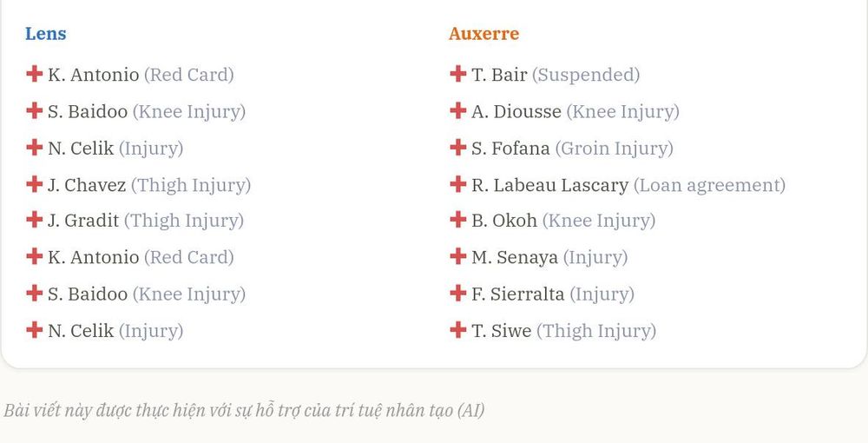Select the Suspended status label
This screenshot has width=868, height=443.
[x=586, y=75]
